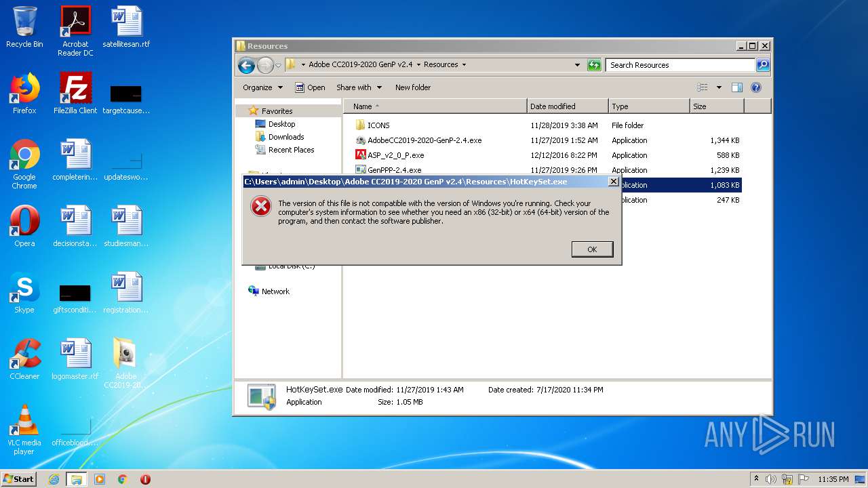
Task: Open Google Chrome desktop icon
Action: tap(24, 164)
